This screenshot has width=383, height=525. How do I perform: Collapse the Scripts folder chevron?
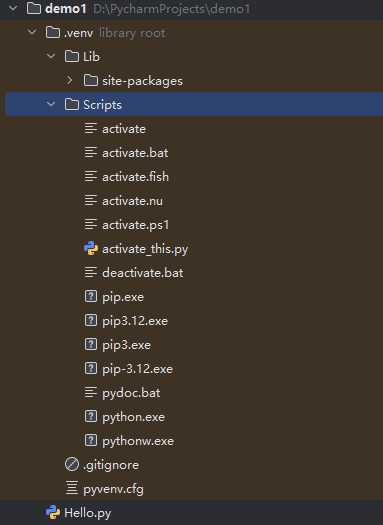[51, 104]
